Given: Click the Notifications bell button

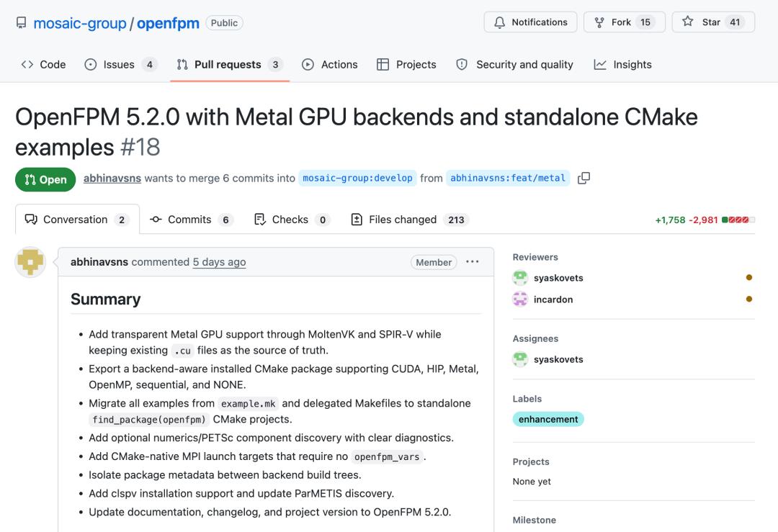Looking at the screenshot, I should pos(530,22).
